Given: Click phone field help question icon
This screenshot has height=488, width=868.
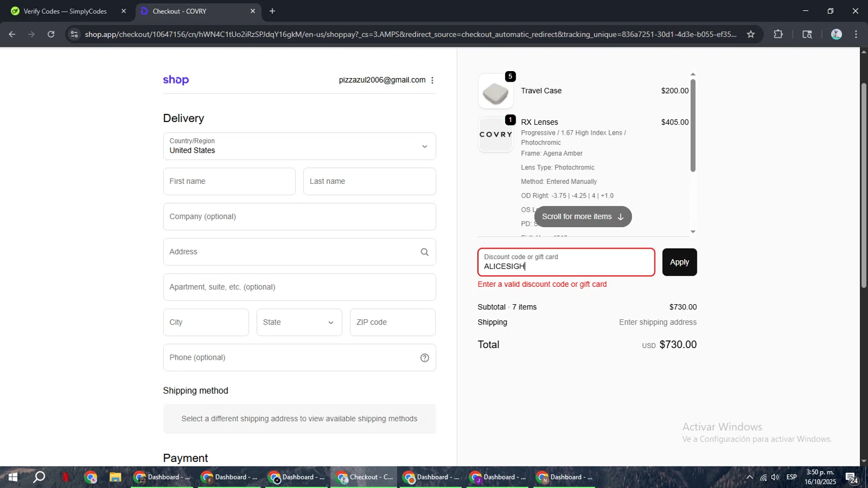Looking at the screenshot, I should (425, 358).
